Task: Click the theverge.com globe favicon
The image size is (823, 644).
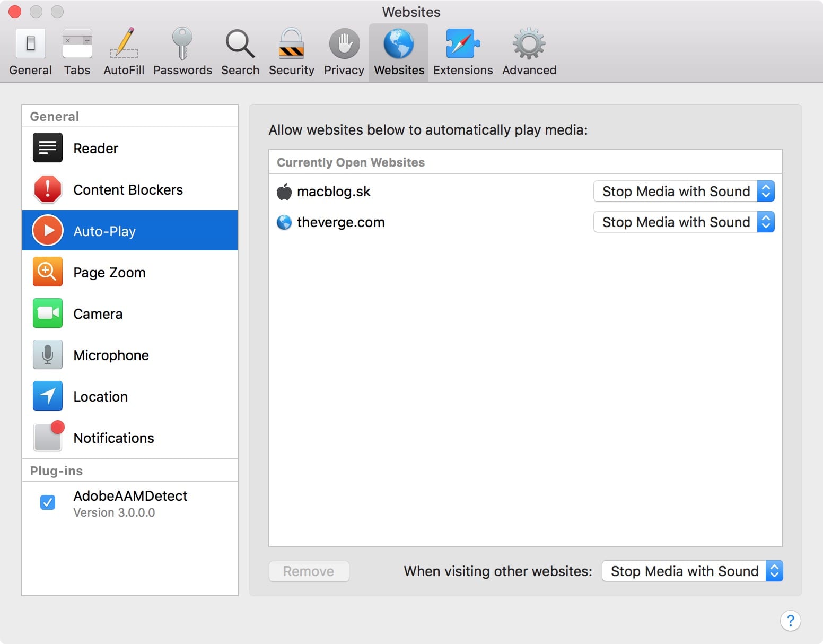Action: coord(284,222)
